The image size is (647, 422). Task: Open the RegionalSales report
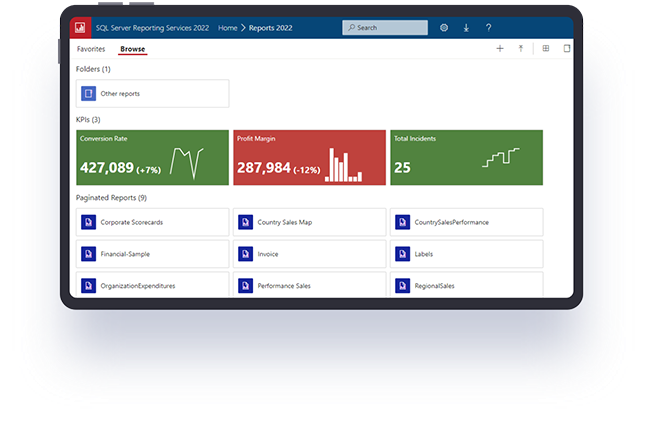click(467, 285)
